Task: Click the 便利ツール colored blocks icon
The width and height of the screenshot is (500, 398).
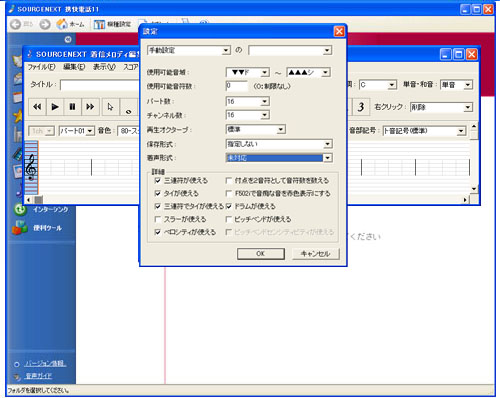Action: (20, 228)
